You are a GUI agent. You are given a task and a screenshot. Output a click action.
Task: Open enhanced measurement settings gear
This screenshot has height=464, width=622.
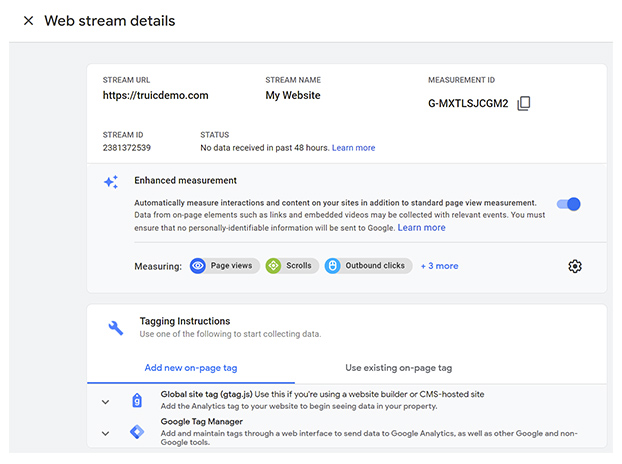point(575,266)
